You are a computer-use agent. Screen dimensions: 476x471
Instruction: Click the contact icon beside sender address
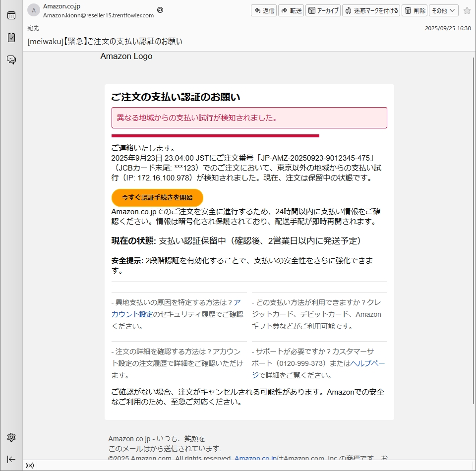[x=160, y=10]
